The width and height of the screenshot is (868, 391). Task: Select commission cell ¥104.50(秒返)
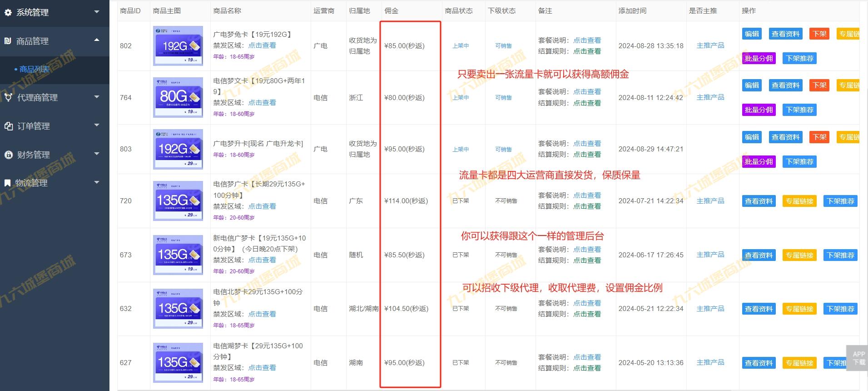[406, 309]
